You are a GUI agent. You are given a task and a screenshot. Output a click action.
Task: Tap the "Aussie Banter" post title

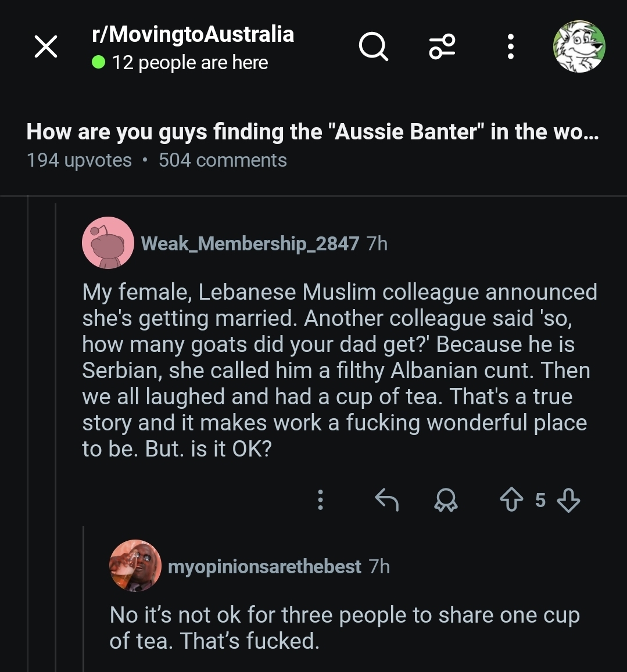click(313, 132)
